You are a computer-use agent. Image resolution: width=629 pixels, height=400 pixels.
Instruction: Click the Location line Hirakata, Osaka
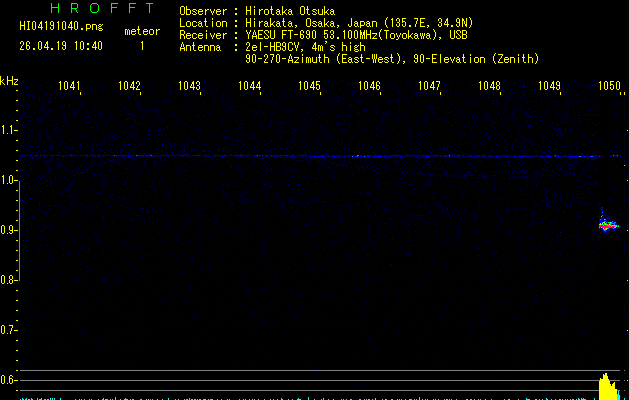359,23
